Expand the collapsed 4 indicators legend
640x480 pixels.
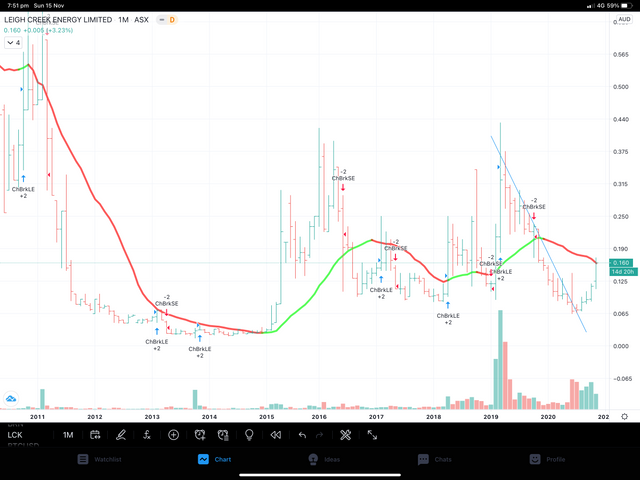point(13,42)
